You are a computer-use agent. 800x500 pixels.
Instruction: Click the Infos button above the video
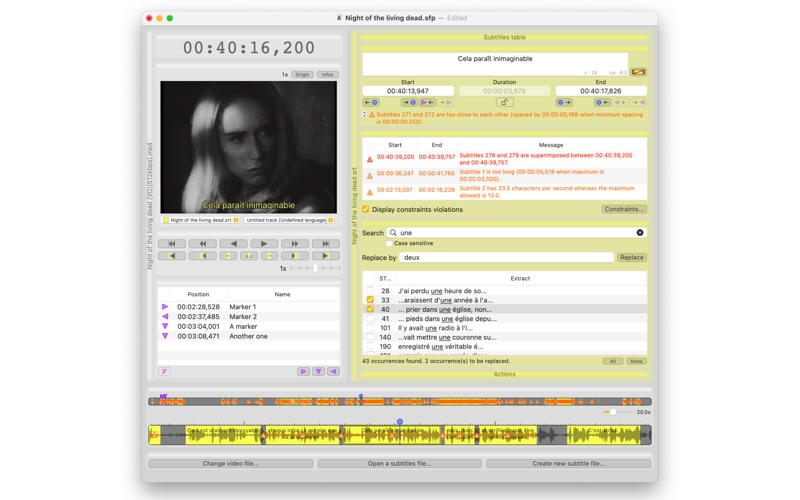pyautogui.click(x=328, y=74)
